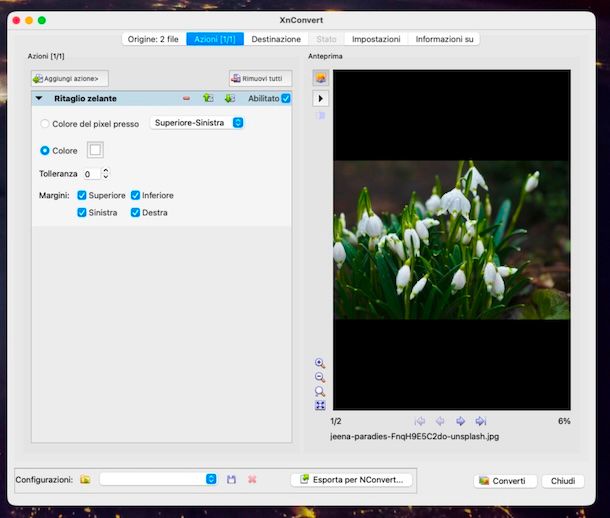Uncheck the Superiore margin checkbox
Screen dimensions: 610x518
(x=82, y=195)
